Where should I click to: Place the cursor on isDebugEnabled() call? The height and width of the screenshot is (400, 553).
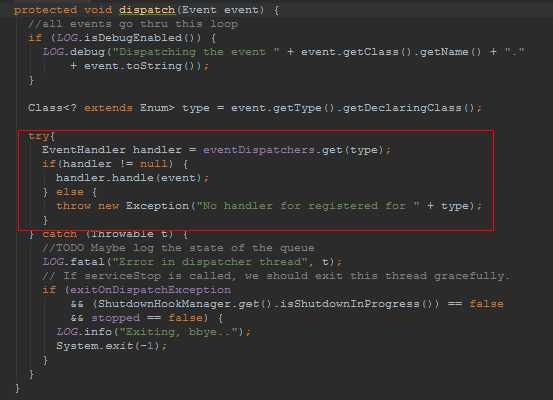click(x=142, y=38)
